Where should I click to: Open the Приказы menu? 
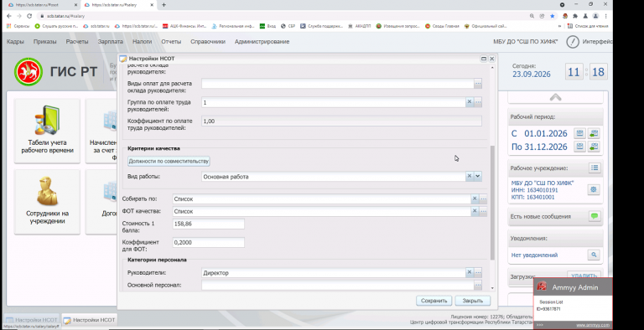[x=44, y=41]
